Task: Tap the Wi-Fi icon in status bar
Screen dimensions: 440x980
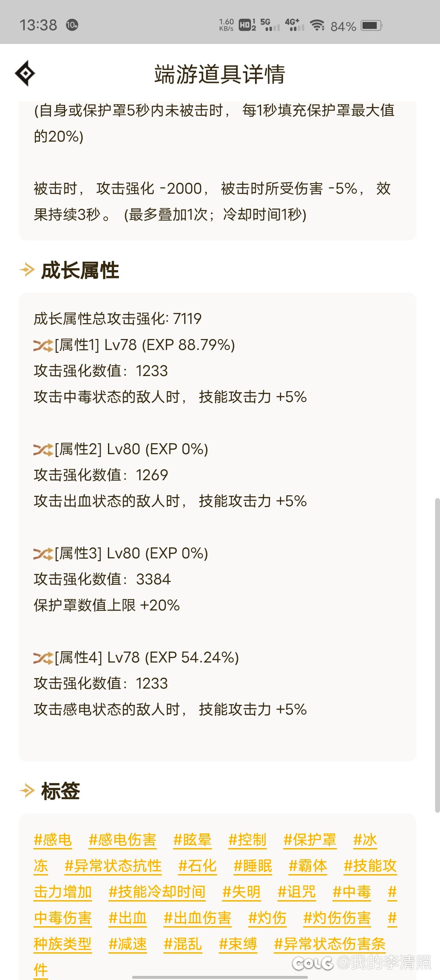Action: point(317,25)
